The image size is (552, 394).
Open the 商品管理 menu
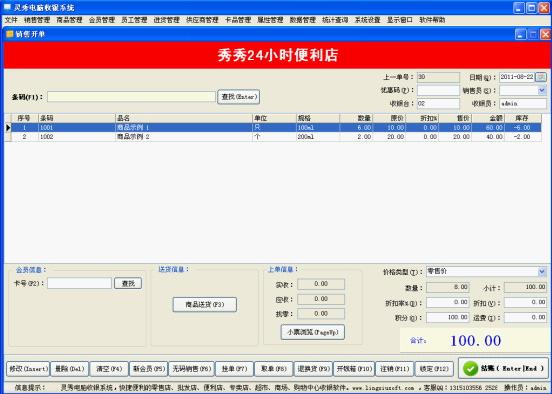69,20
